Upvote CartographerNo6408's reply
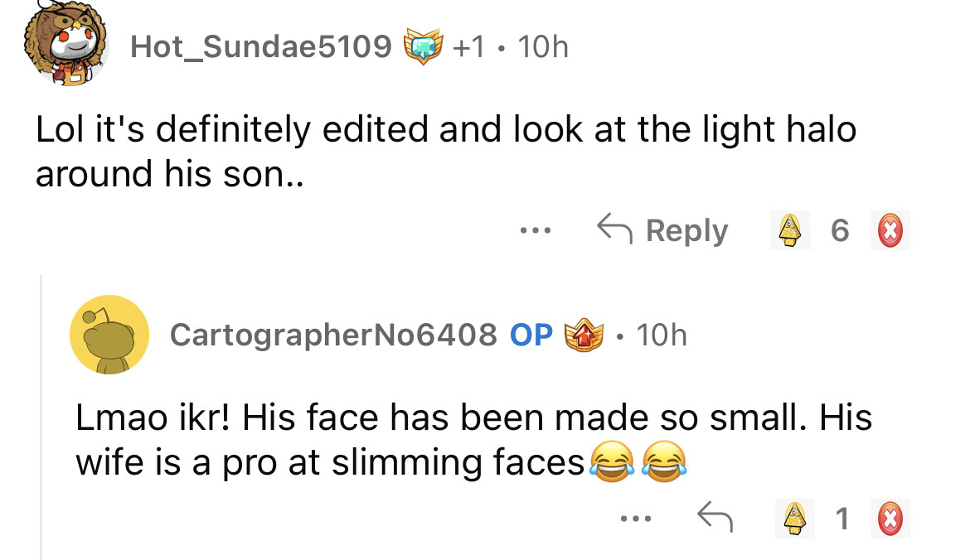Viewport: 970px width, 560px height. pyautogui.click(x=796, y=519)
